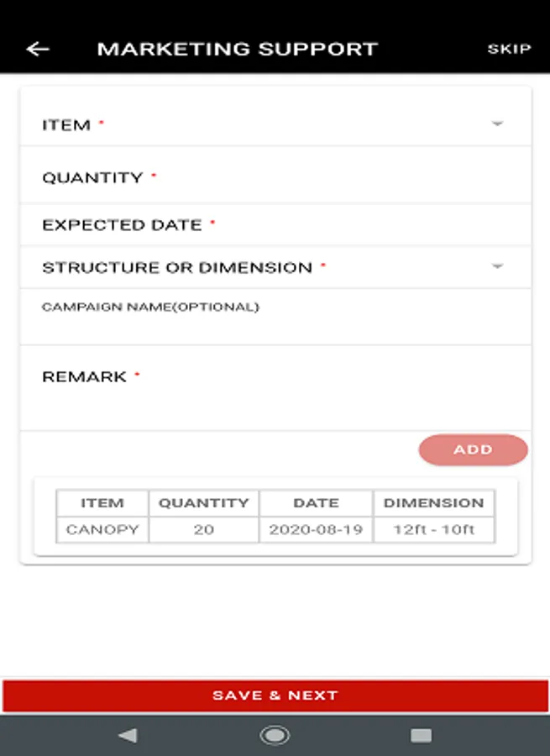Tap the 2020-08-19 date cell

point(316,530)
